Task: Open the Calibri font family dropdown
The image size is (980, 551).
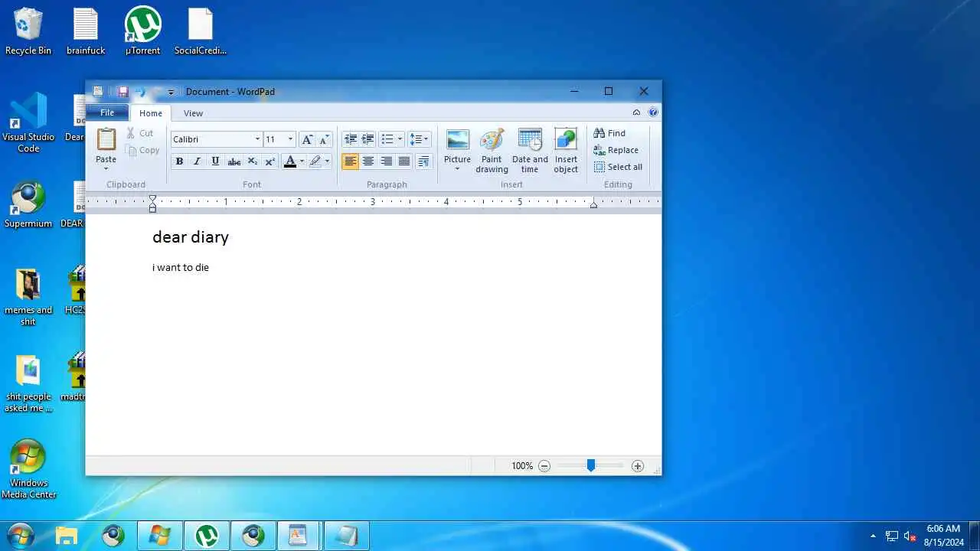Action: 257,139
